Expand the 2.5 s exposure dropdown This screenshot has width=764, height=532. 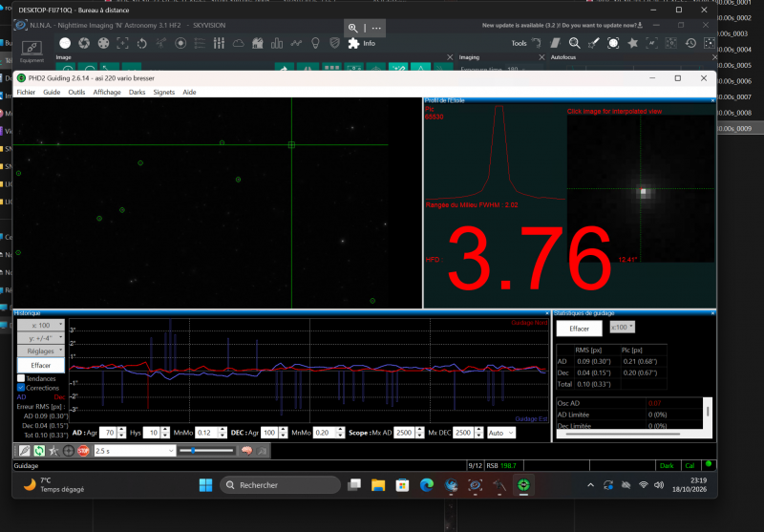click(135, 451)
